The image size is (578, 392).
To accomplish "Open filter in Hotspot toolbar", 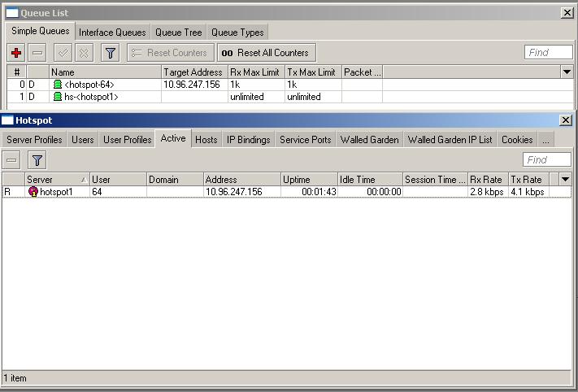I will tap(37, 160).
